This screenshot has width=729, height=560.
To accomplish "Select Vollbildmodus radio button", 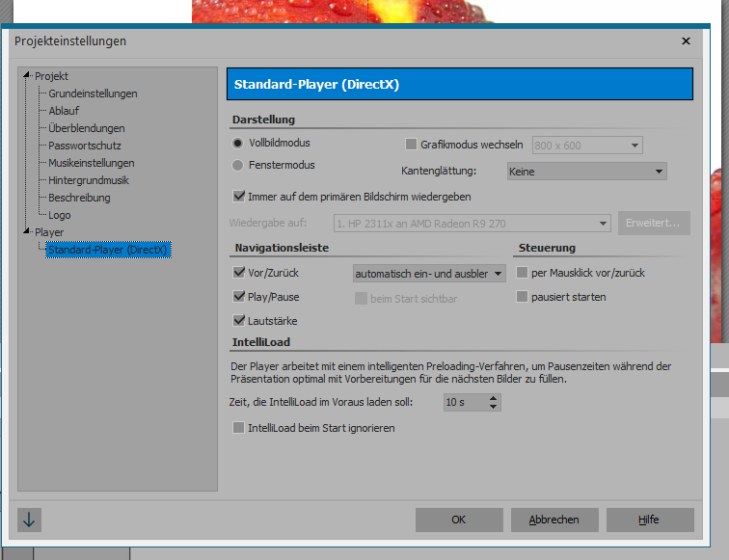I will [238, 143].
